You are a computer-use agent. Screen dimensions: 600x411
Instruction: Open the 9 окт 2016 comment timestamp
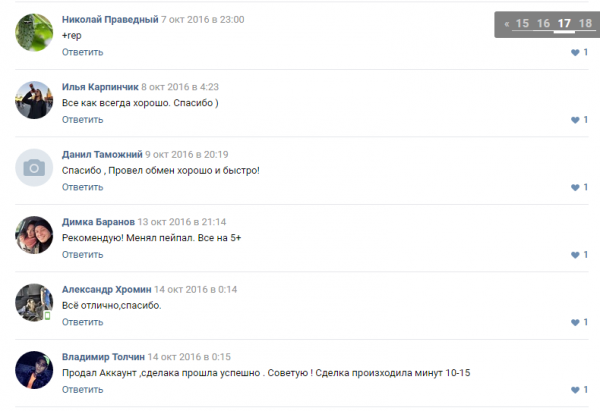187,154
